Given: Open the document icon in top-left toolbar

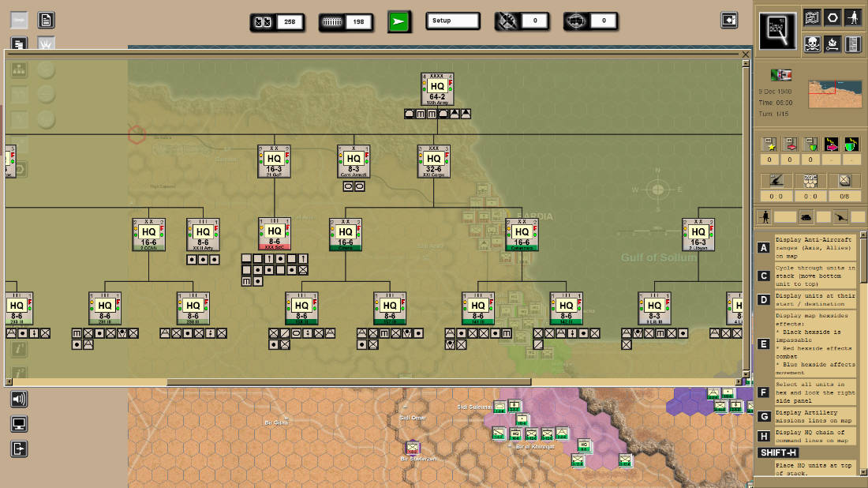Looking at the screenshot, I should click(x=46, y=21).
